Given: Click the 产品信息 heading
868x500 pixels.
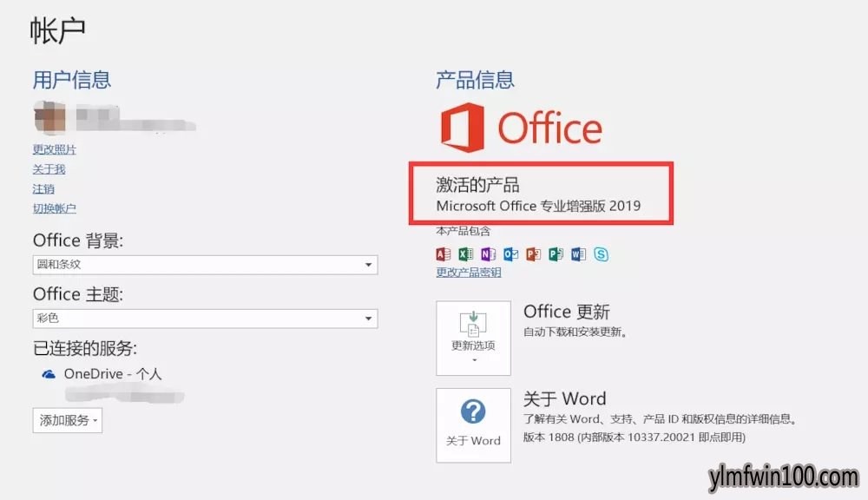Looking at the screenshot, I should [475, 80].
